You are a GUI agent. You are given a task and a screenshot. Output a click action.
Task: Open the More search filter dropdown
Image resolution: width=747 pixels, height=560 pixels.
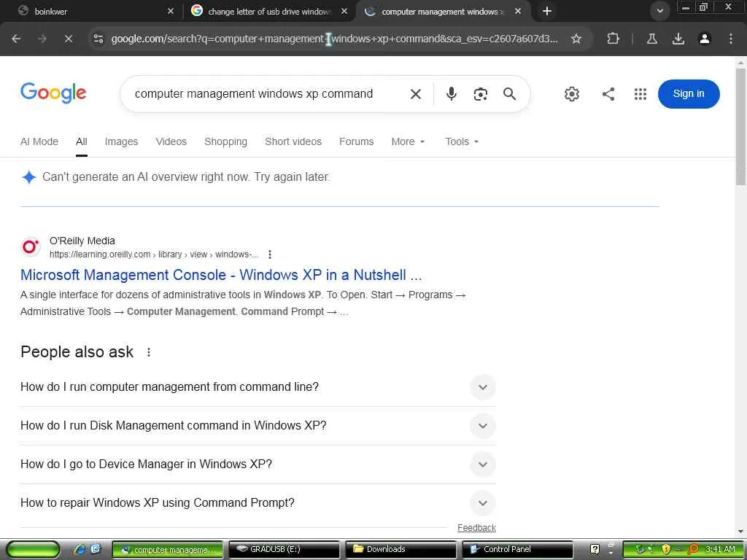pyautogui.click(x=408, y=141)
